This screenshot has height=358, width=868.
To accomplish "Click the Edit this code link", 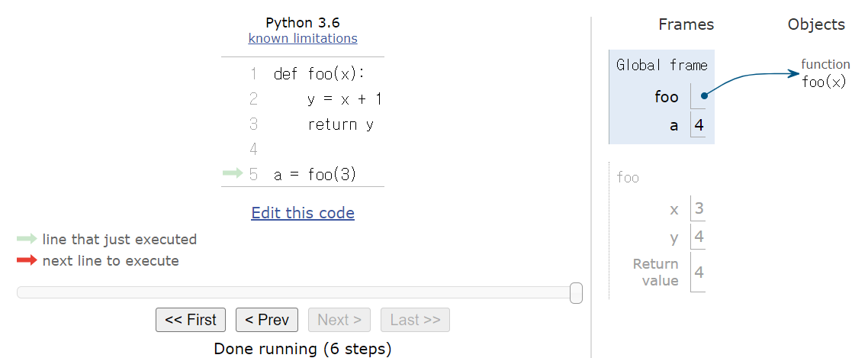I will 303,213.
